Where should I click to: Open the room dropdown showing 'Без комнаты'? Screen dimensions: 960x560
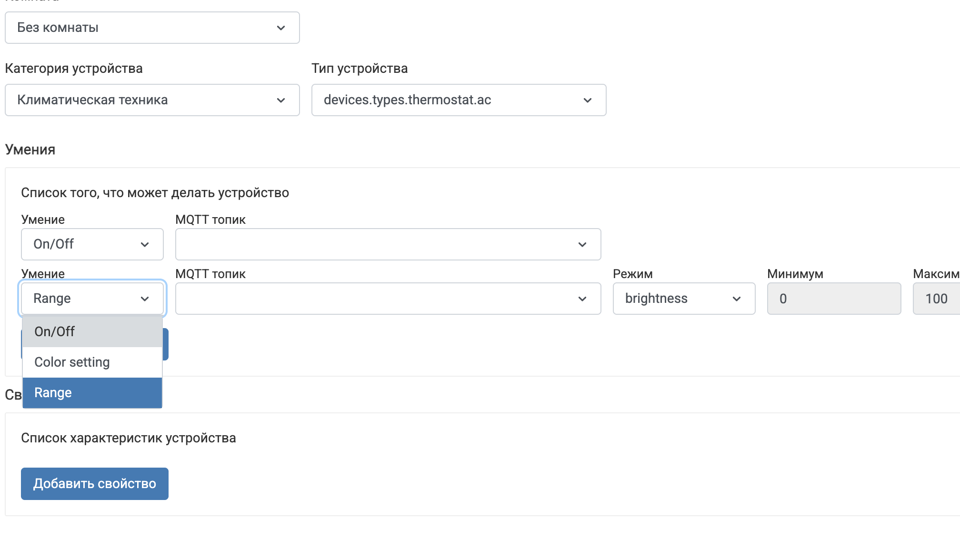(152, 28)
